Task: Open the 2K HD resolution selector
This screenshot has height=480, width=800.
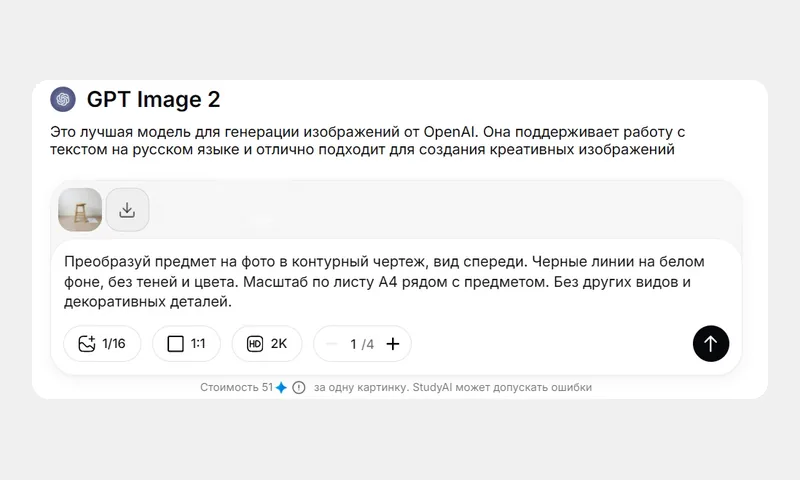Action: [267, 344]
